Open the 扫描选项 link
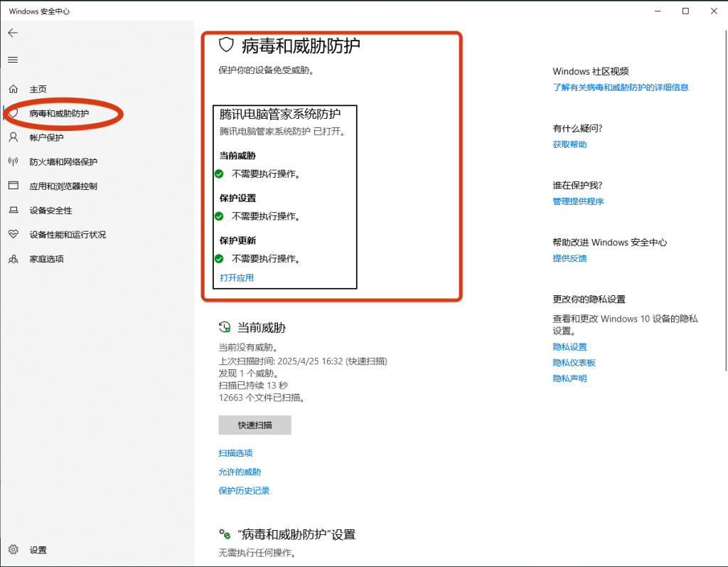728x567 pixels. [x=235, y=452]
